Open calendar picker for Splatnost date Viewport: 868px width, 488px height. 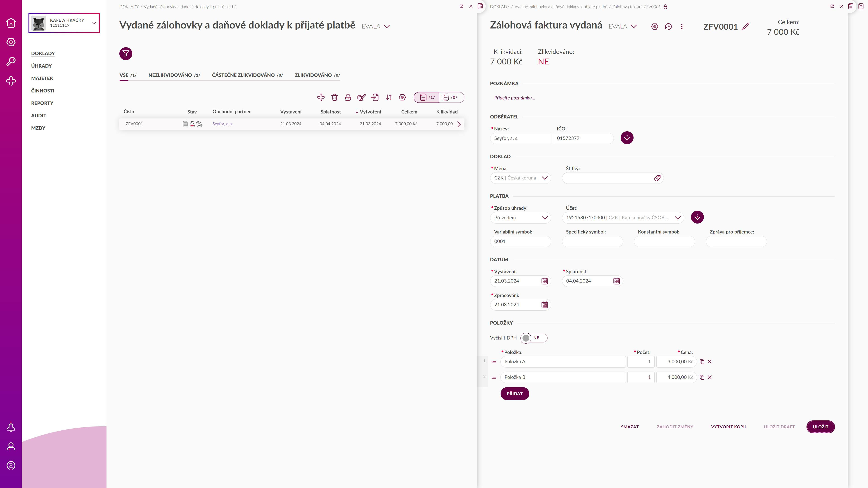tap(616, 281)
